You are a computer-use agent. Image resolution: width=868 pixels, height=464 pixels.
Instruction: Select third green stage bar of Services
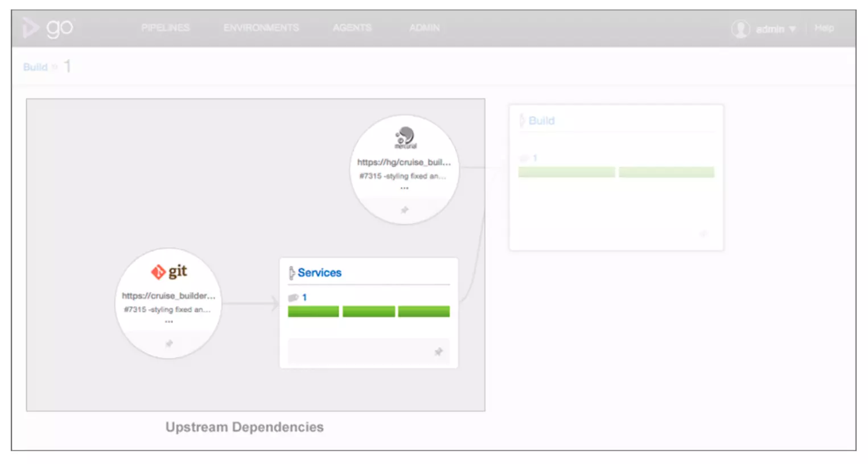(x=424, y=311)
